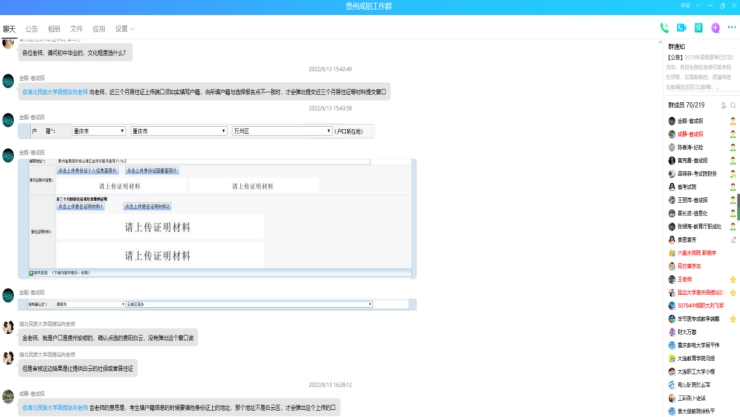The width and height of the screenshot is (740, 417).
Task: Open the green group app icon in the toolbar
Action: click(699, 28)
